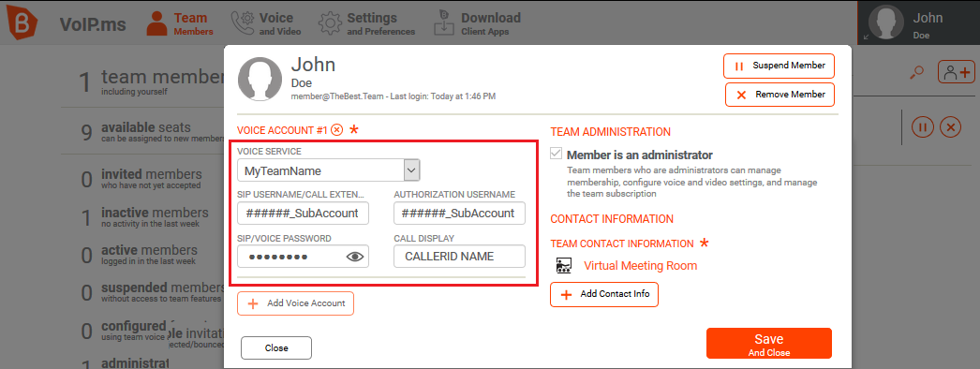This screenshot has height=369, width=980.
Task: Click the add team member icon
Action: (x=957, y=72)
